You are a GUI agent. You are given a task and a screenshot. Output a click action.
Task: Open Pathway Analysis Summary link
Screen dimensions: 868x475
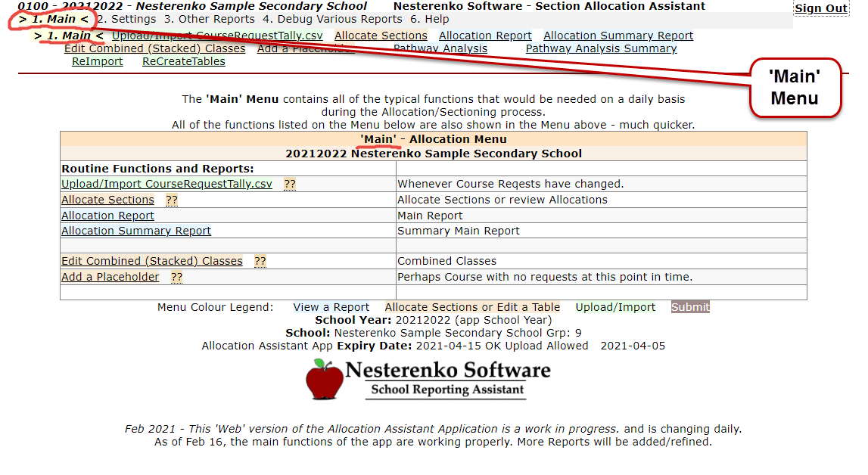point(601,49)
